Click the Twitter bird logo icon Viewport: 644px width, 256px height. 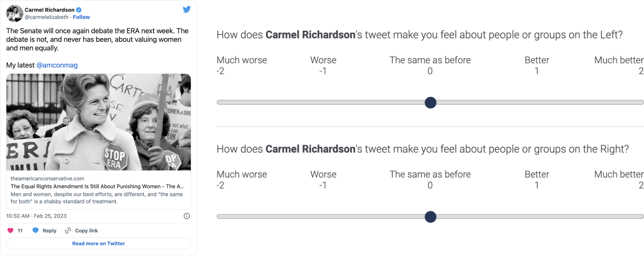pyautogui.click(x=186, y=10)
